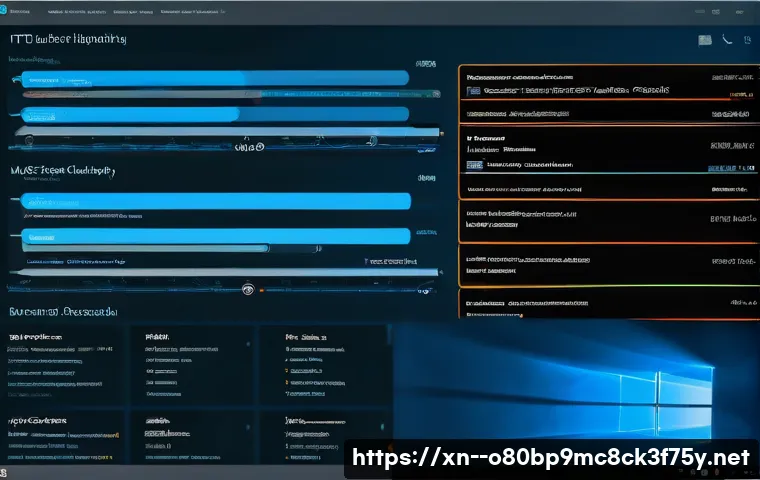The height and width of the screenshot is (480, 760).
Task: Click the small square icon in the first orange panel
Action: (474, 90)
